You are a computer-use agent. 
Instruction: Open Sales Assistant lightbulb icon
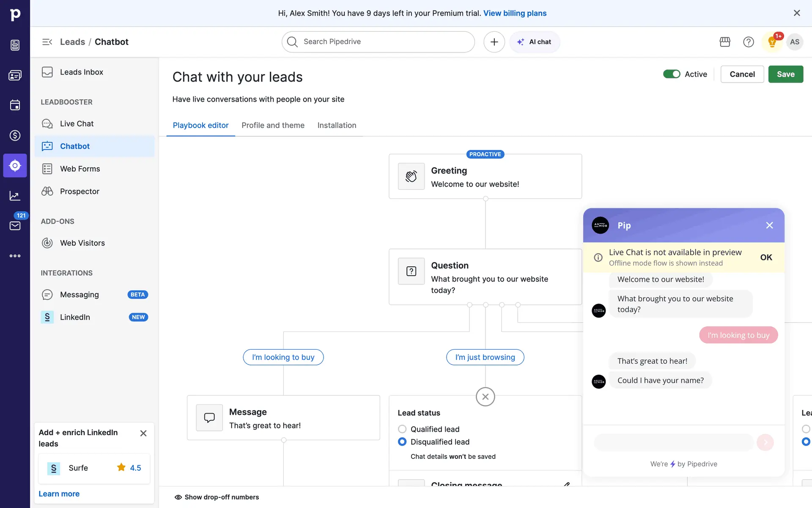pyautogui.click(x=772, y=42)
